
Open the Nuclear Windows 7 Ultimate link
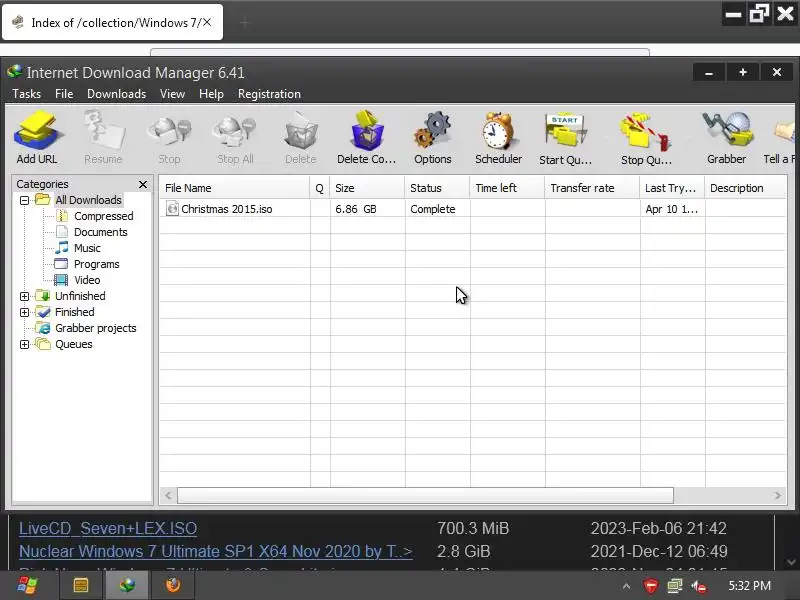(216, 551)
